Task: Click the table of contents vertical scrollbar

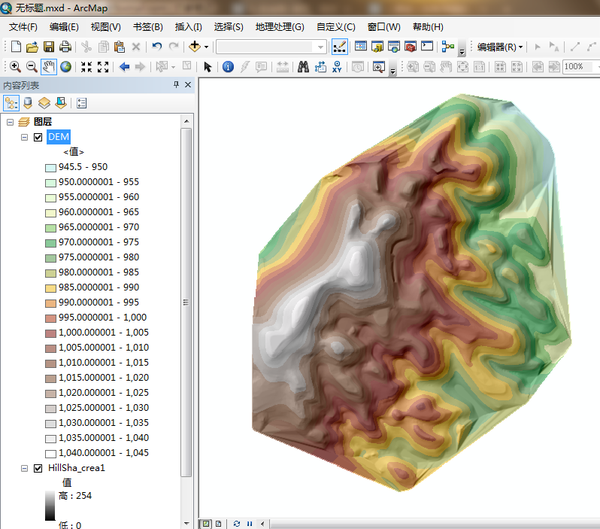Action: (x=186, y=300)
